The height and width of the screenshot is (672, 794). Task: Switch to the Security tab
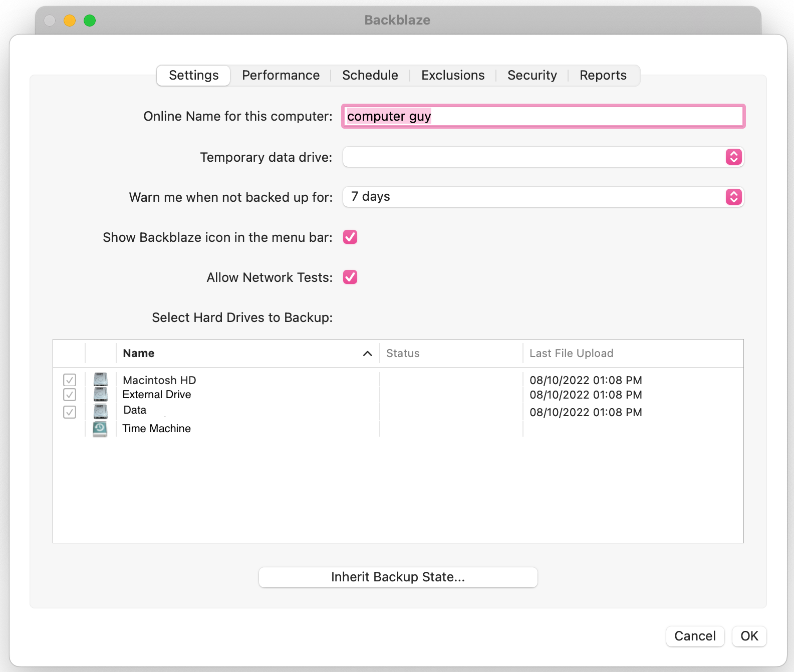click(532, 76)
